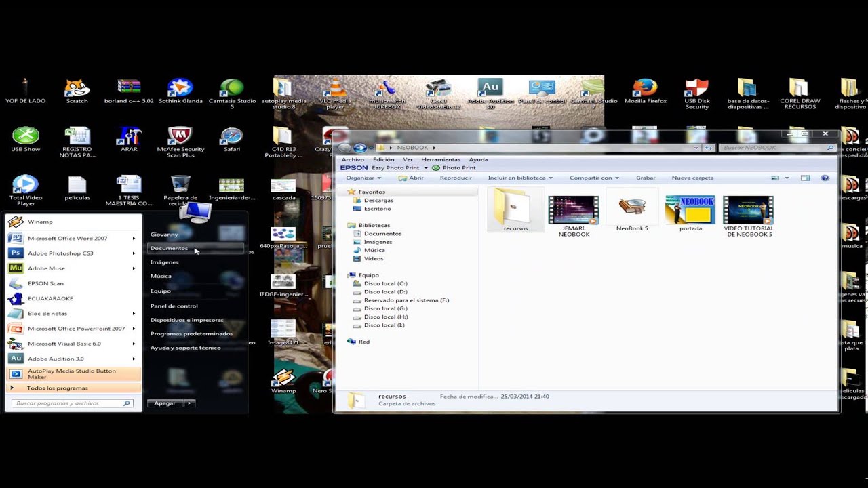Select the borland c++ 5.02 desktop icon
This screenshot has width=868, height=488.
click(x=129, y=92)
